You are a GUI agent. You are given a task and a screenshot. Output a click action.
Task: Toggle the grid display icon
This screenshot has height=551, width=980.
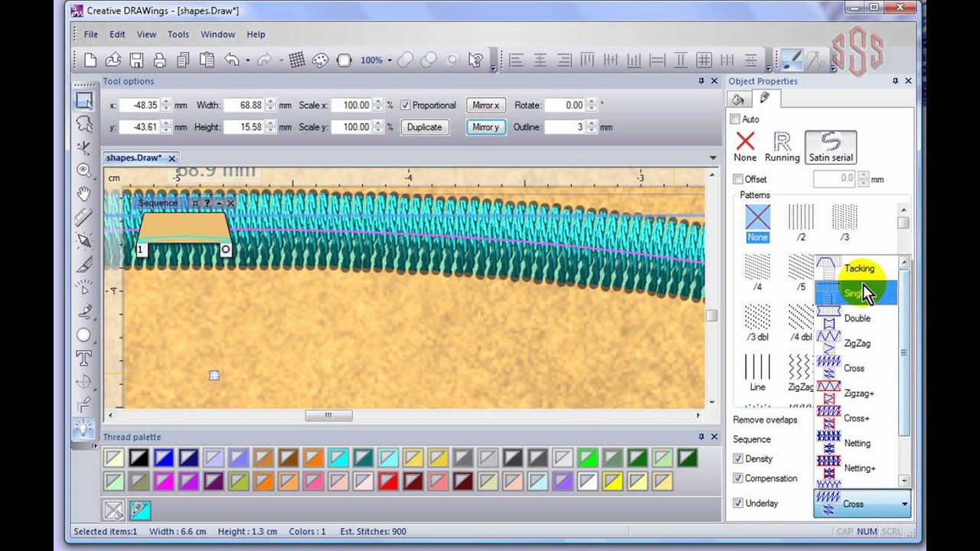297,60
